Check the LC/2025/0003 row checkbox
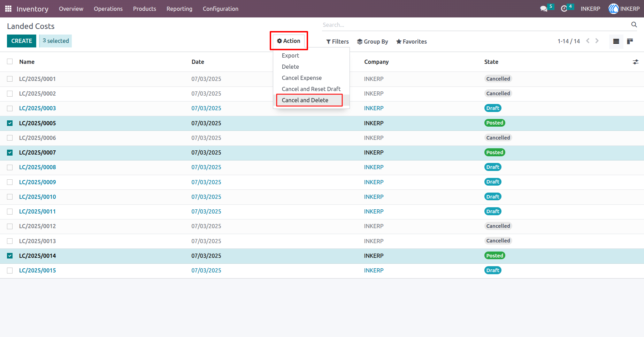This screenshot has width=644, height=337. pos(10,108)
